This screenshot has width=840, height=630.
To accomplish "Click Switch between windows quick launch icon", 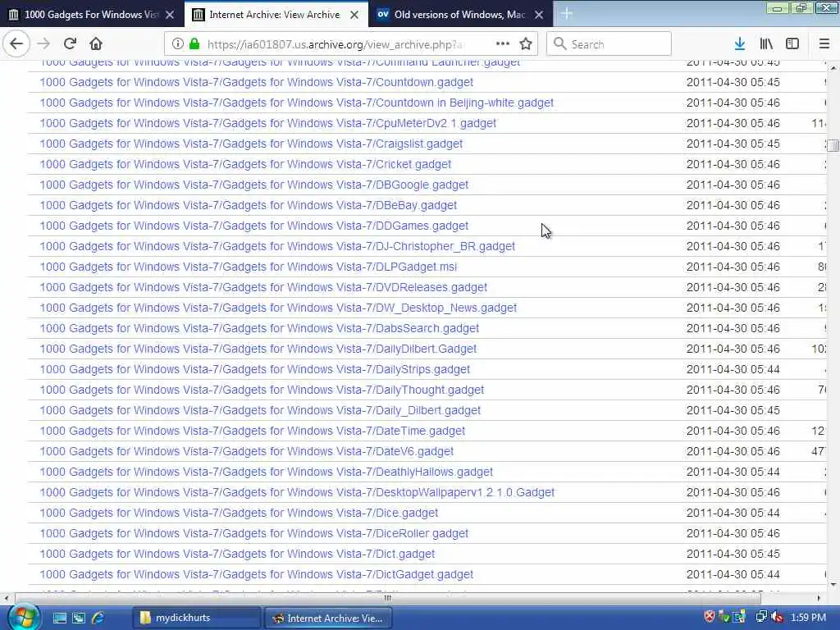I will (79, 618).
